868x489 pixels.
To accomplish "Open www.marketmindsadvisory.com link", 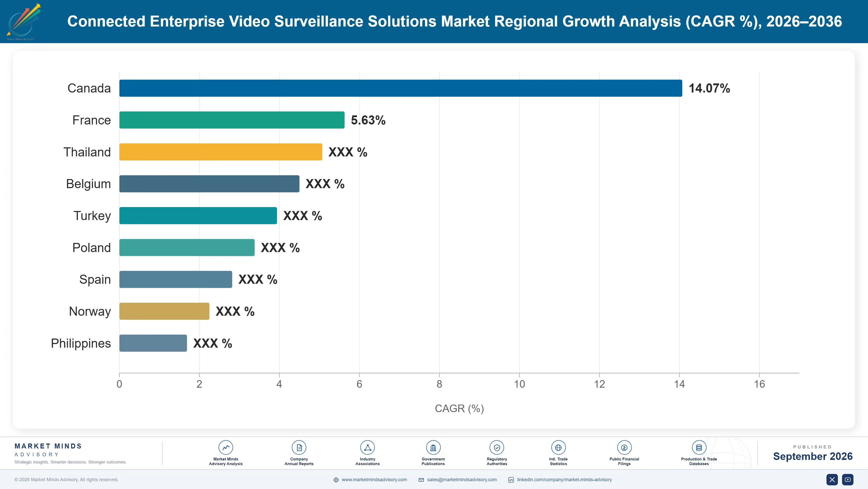I will click(x=374, y=480).
